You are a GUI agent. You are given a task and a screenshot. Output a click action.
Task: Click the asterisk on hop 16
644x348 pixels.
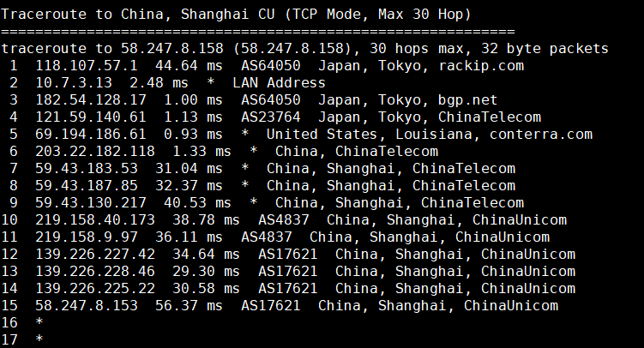[39, 324]
